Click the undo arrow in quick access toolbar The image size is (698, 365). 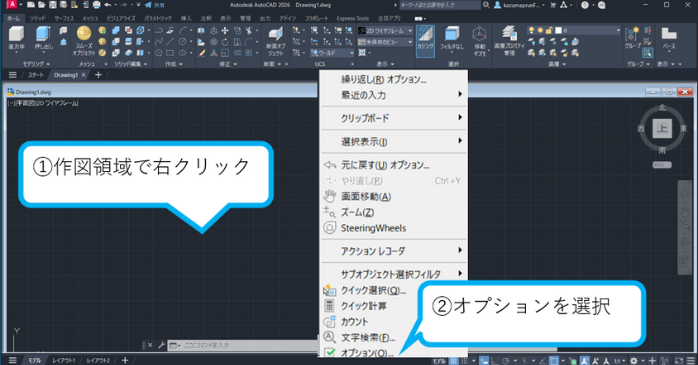tap(108, 5)
